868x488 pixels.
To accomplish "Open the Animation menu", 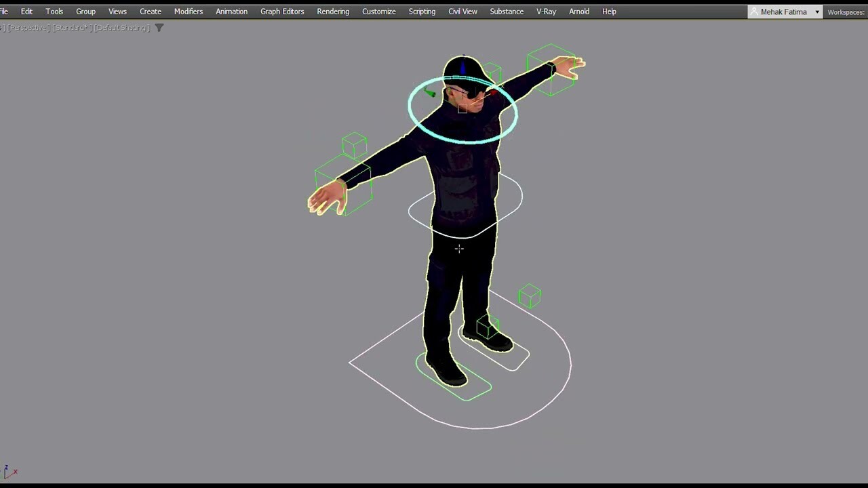I will [231, 11].
